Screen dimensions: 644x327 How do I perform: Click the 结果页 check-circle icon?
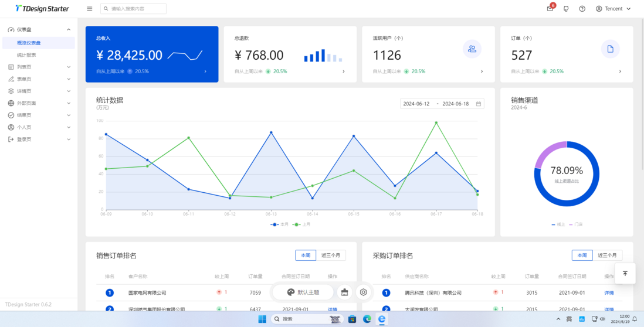coord(11,115)
